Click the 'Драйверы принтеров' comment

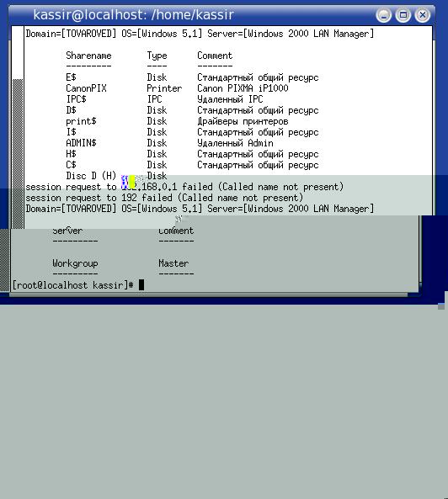tap(243, 121)
